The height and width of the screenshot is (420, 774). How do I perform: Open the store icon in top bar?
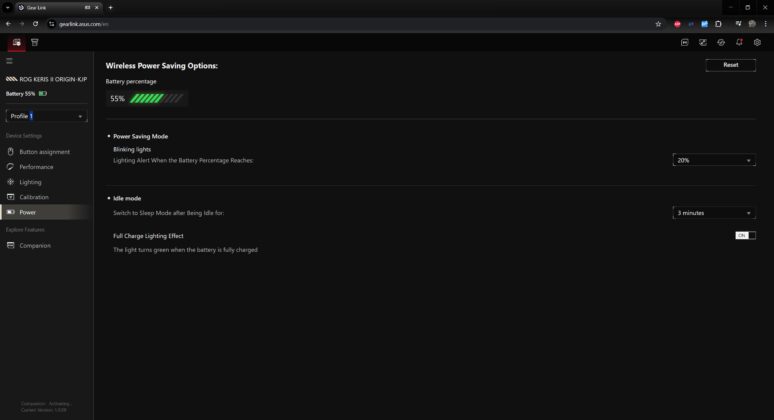[35, 42]
